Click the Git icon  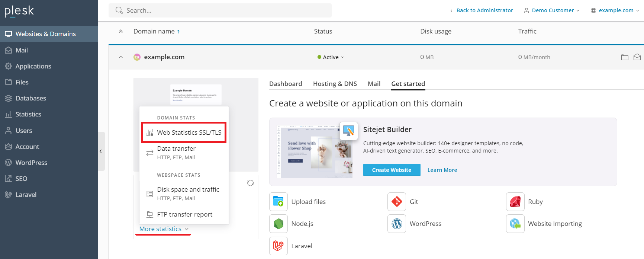pos(396,202)
